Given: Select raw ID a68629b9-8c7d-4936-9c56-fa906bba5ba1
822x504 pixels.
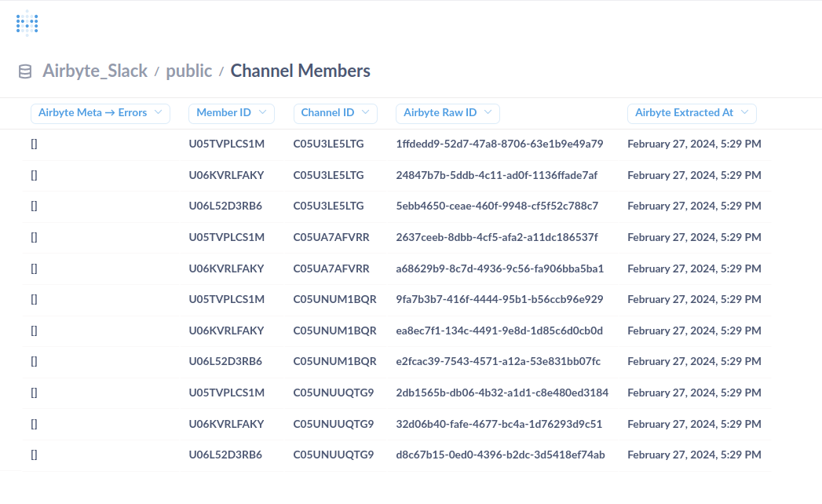Looking at the screenshot, I should tap(499, 268).
